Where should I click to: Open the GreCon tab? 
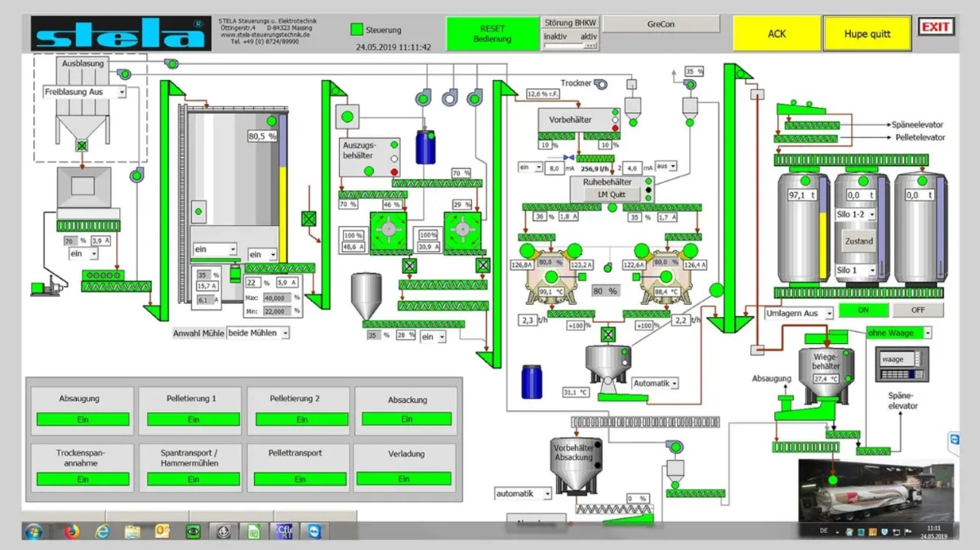coord(661,25)
